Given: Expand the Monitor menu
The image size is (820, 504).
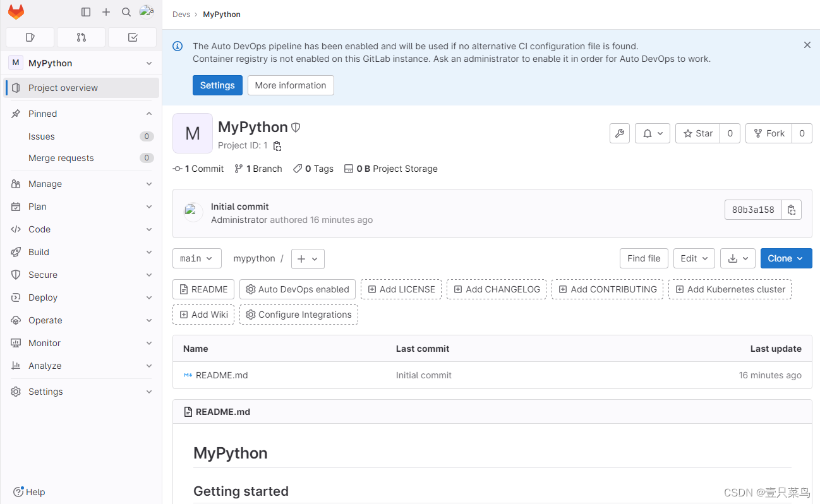Looking at the screenshot, I should point(81,343).
